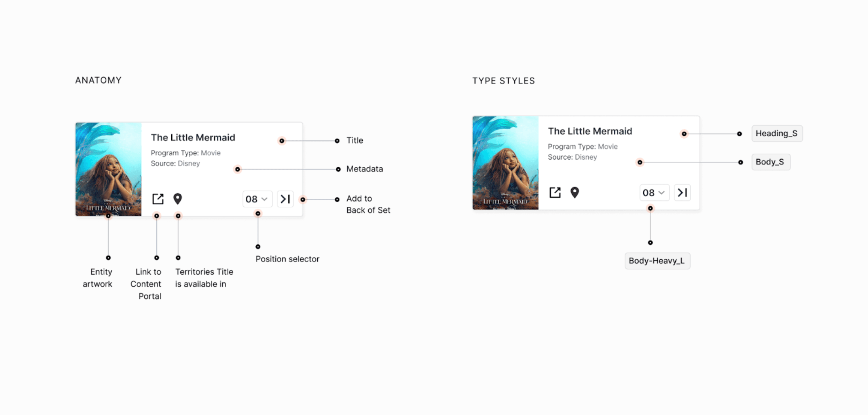
Task: Open the 08 position dropdown in Anatomy card
Action: [x=257, y=199]
